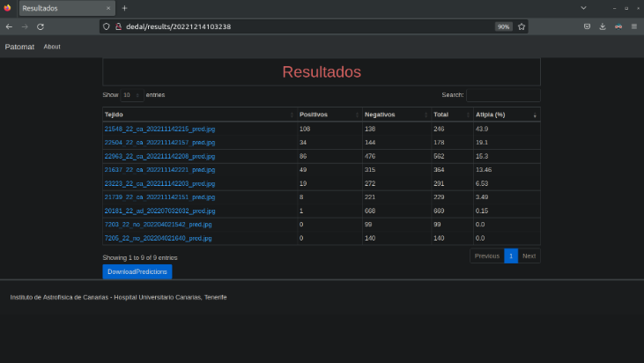Click the table Search input field
Screen dimensions: 644x363
pos(503,94)
